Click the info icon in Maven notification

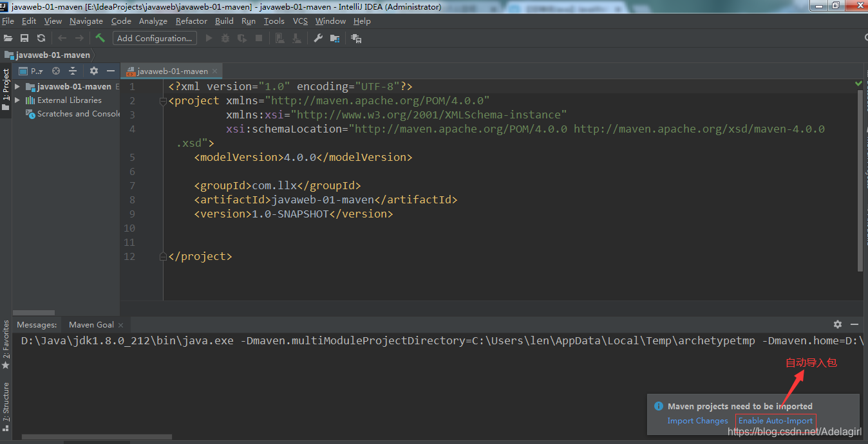coord(659,406)
